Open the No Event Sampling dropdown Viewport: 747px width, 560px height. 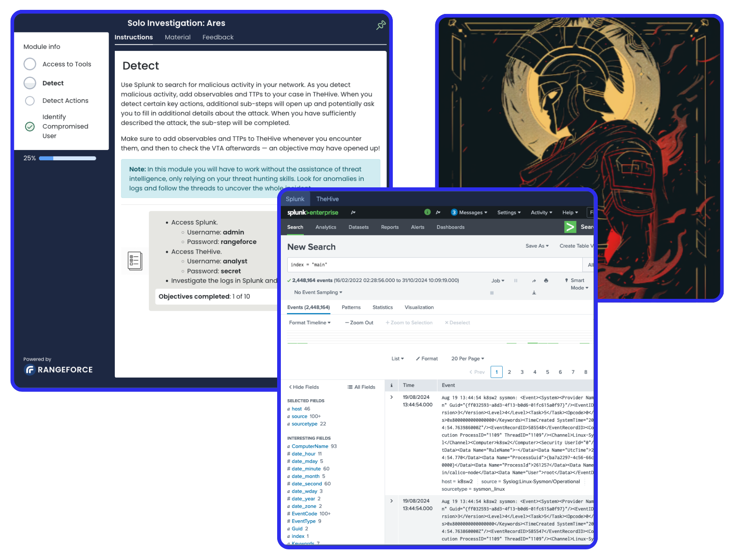click(317, 292)
